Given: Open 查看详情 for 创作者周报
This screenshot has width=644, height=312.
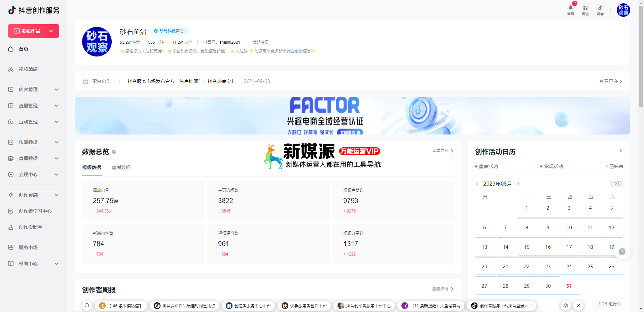Looking at the screenshot, I should point(443,289).
